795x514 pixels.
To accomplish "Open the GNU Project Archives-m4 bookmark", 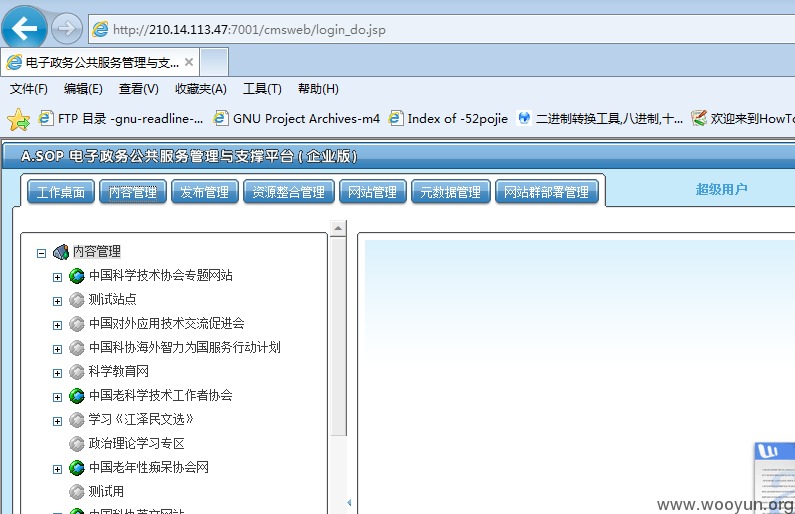I will point(297,119).
